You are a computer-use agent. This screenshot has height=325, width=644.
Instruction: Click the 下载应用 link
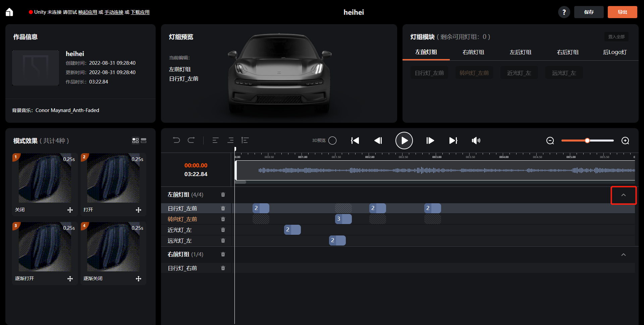click(x=140, y=12)
